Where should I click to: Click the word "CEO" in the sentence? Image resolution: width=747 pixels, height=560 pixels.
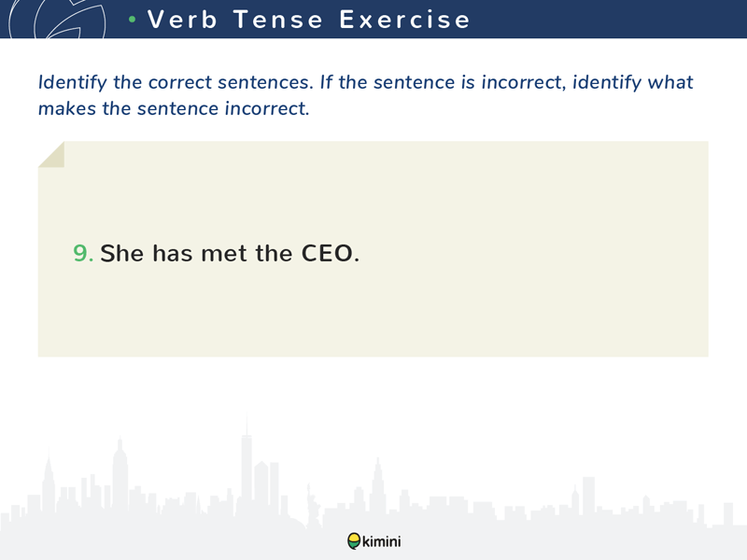coord(328,253)
